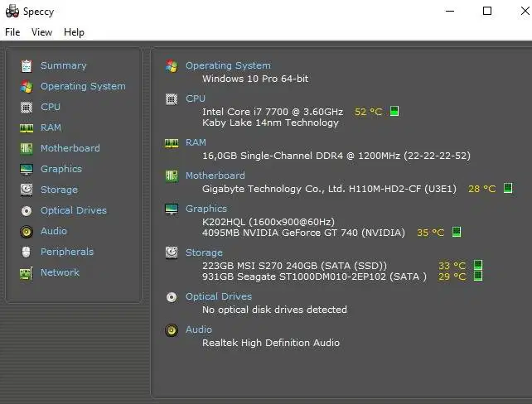
Task: Select the Gigabyte H110M-HD2-CF motherboard line
Action: point(329,189)
